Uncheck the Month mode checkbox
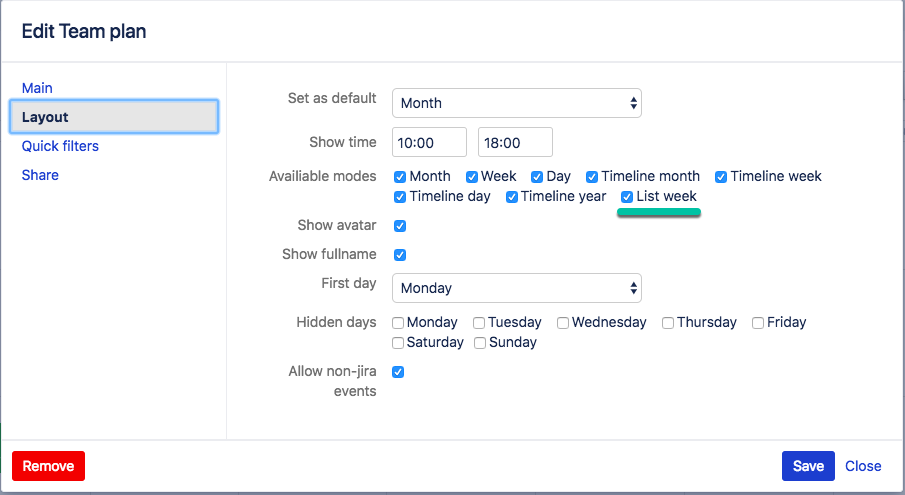 click(400, 177)
